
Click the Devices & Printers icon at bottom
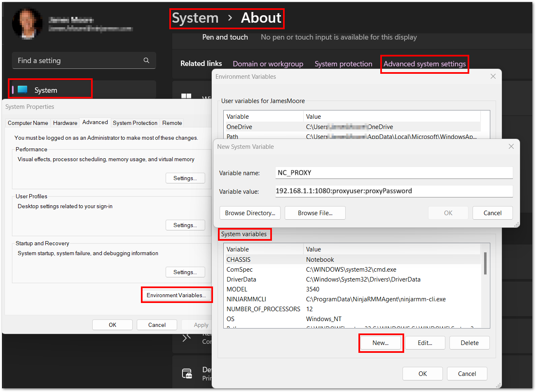[x=187, y=373]
